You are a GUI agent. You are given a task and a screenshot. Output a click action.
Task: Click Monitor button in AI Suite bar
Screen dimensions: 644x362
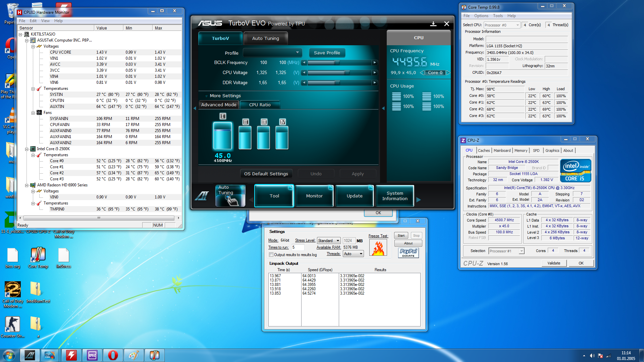[x=314, y=196]
